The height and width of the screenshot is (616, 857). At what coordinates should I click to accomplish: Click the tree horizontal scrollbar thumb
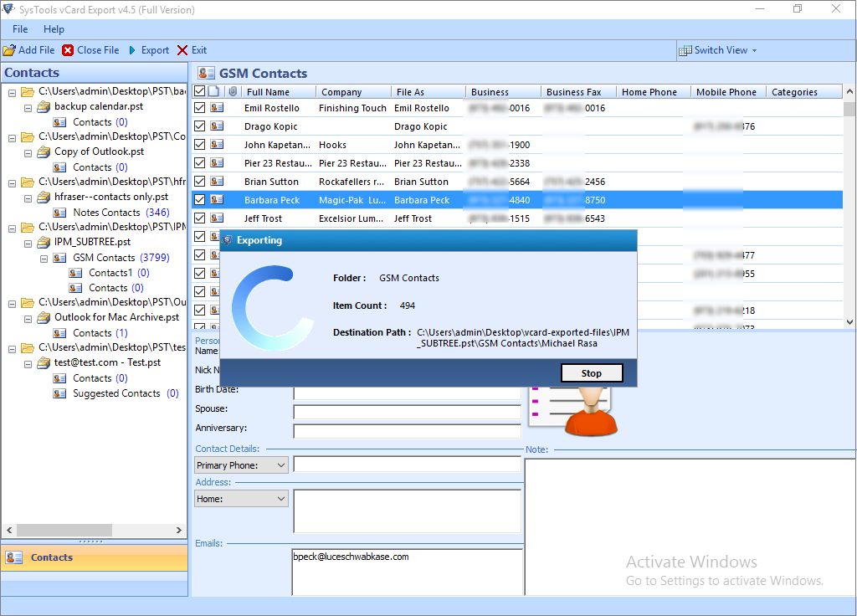click(x=64, y=530)
